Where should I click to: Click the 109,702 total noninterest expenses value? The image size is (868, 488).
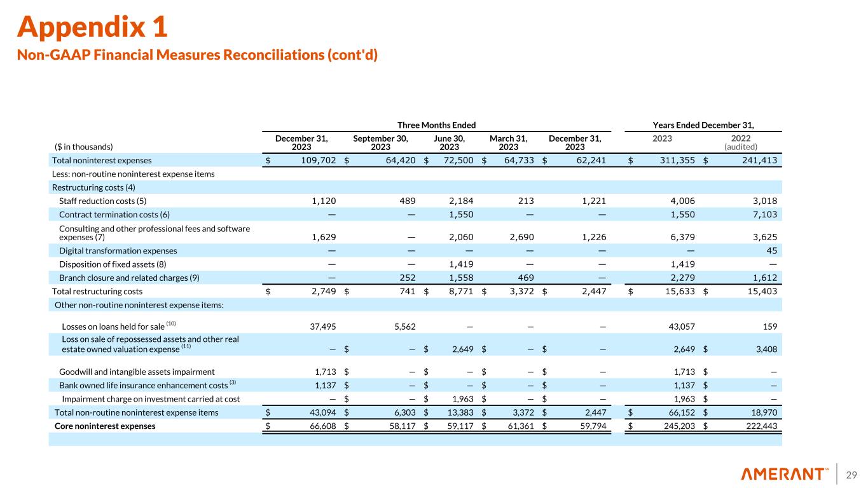pos(310,161)
